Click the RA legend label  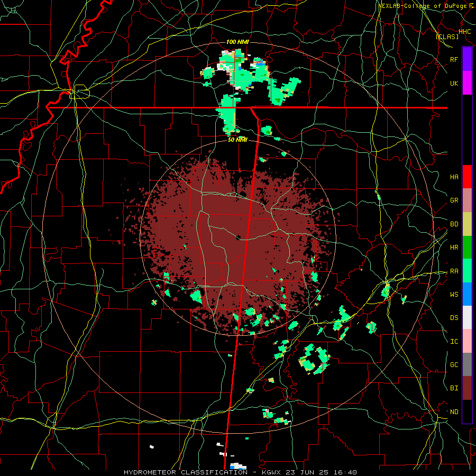click(454, 271)
